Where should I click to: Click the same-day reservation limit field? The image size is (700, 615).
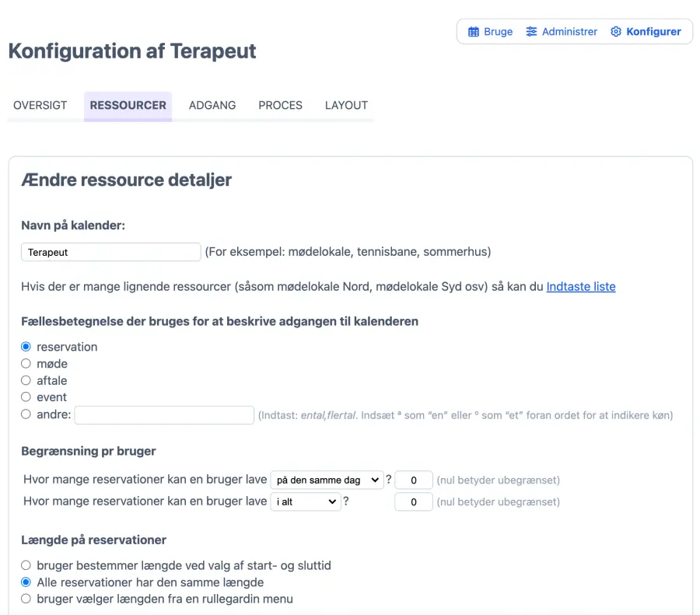(413, 480)
